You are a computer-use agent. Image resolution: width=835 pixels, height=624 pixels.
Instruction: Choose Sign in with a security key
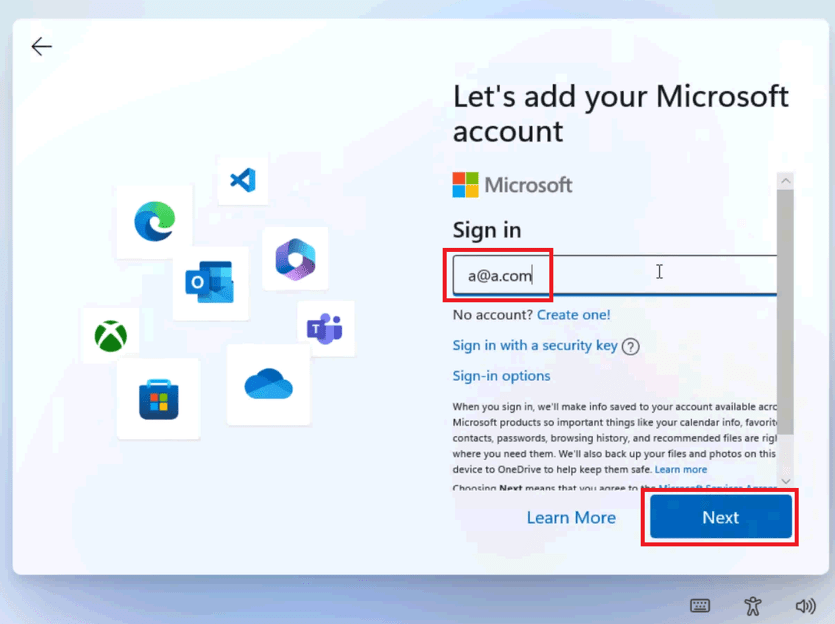point(535,346)
